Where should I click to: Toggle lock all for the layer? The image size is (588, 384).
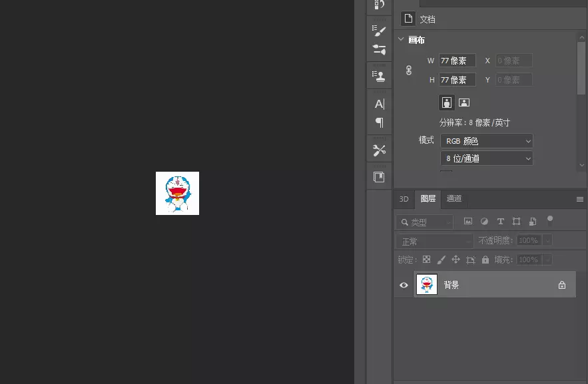pos(485,260)
